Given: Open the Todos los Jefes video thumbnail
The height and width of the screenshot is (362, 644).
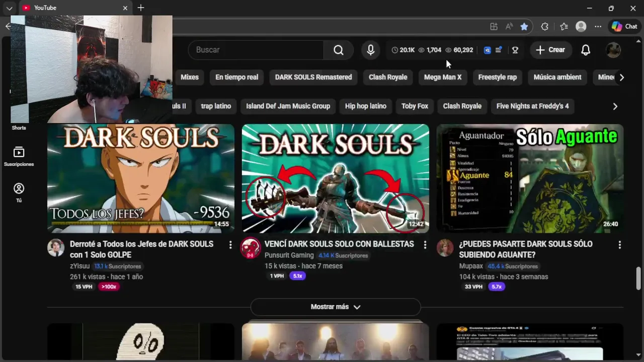Looking at the screenshot, I should [141, 178].
